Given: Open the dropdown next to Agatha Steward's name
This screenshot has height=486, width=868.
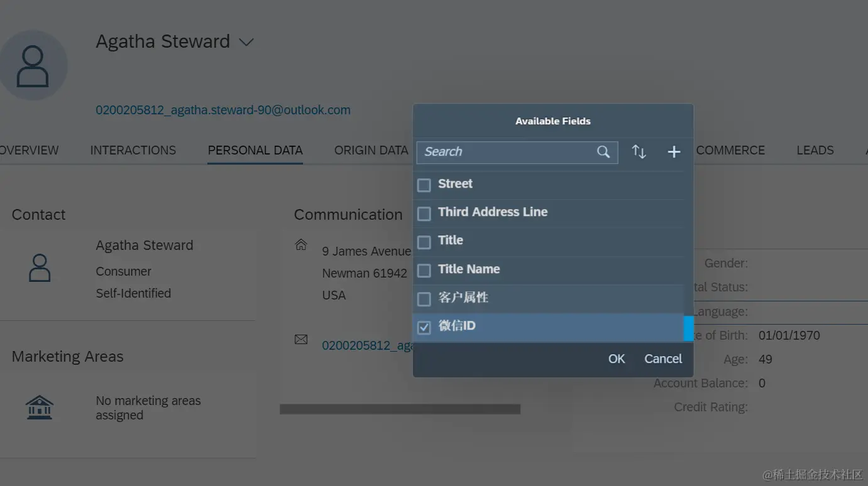Looking at the screenshot, I should [x=246, y=41].
